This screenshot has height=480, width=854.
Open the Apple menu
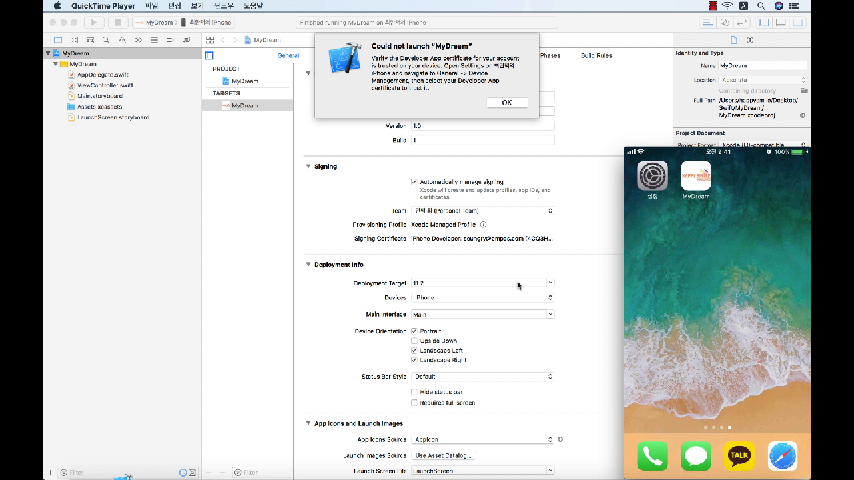pyautogui.click(x=57, y=6)
